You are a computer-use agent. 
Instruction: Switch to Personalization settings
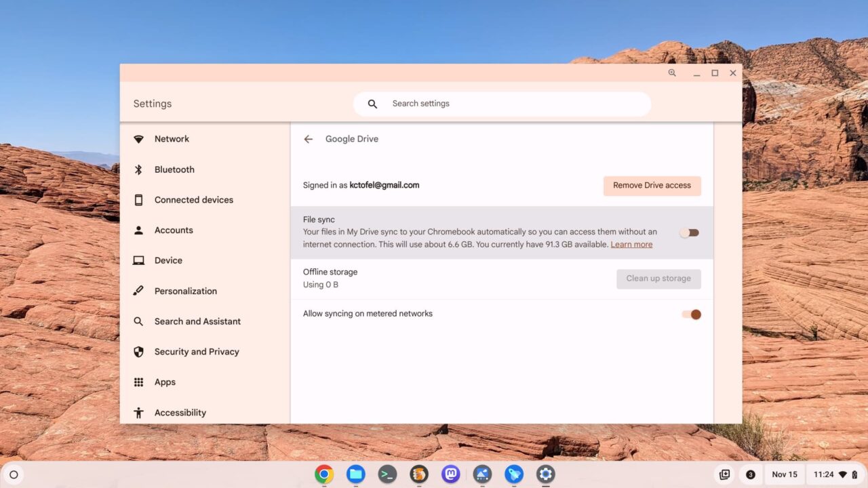point(205,291)
